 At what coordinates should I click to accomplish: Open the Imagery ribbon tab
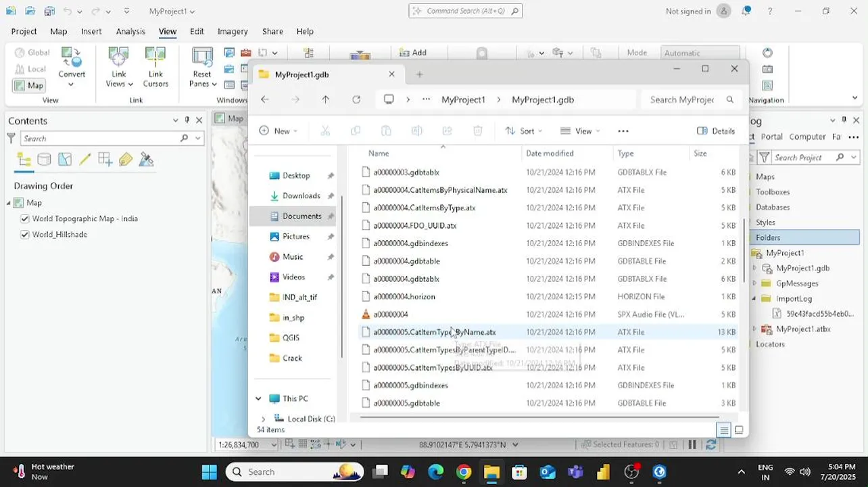pyautogui.click(x=233, y=31)
